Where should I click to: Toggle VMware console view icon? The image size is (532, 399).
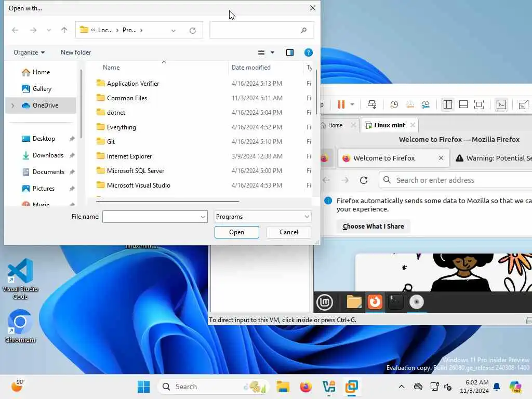[501, 104]
